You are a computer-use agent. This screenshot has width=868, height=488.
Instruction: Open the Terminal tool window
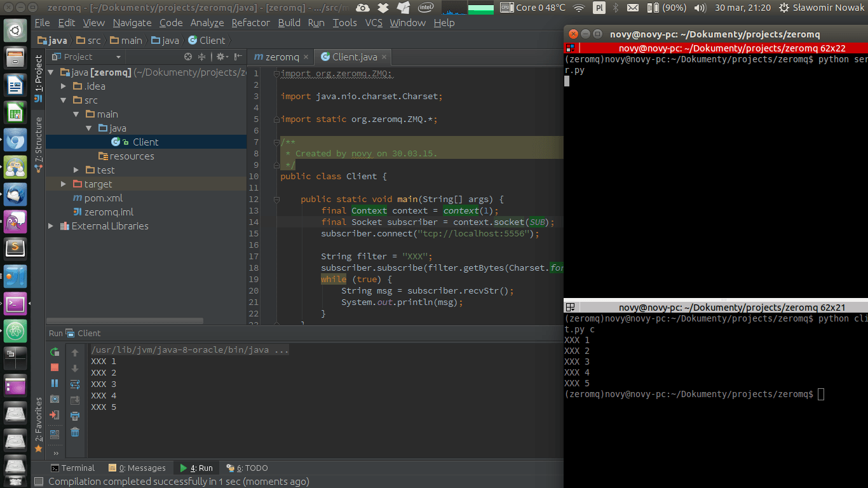click(72, 468)
